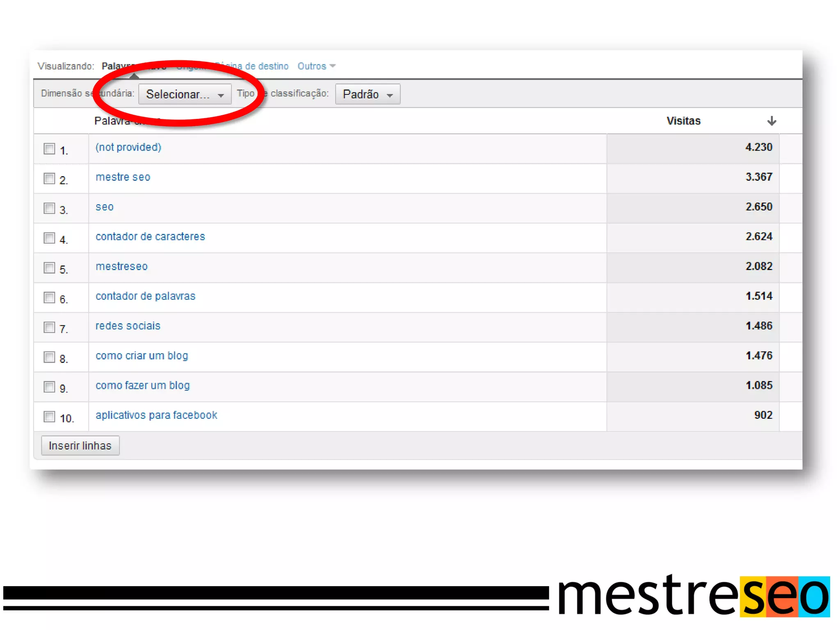
Task: Open the redes sociais keyword link
Action: point(128,326)
